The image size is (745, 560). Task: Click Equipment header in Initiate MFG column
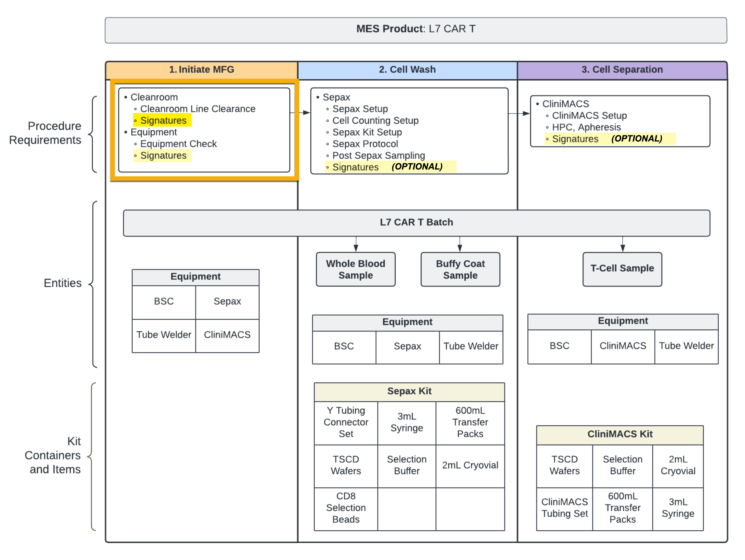tap(196, 277)
